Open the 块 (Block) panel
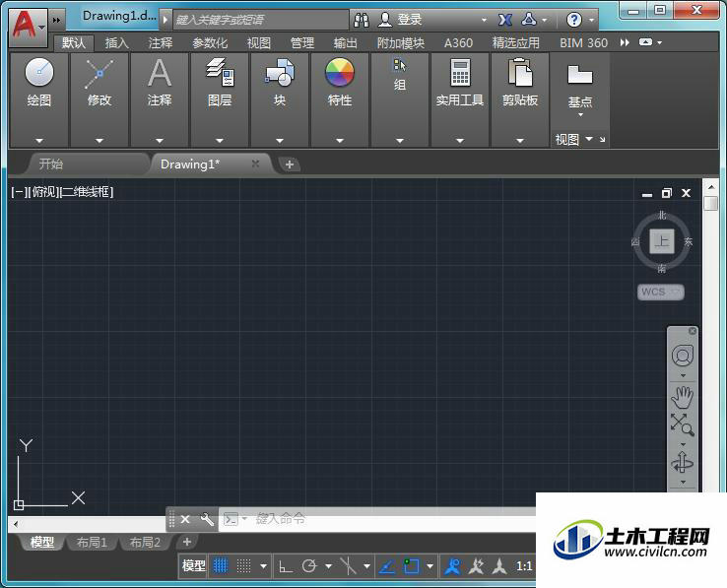The width and height of the screenshot is (727, 588). tap(280, 83)
